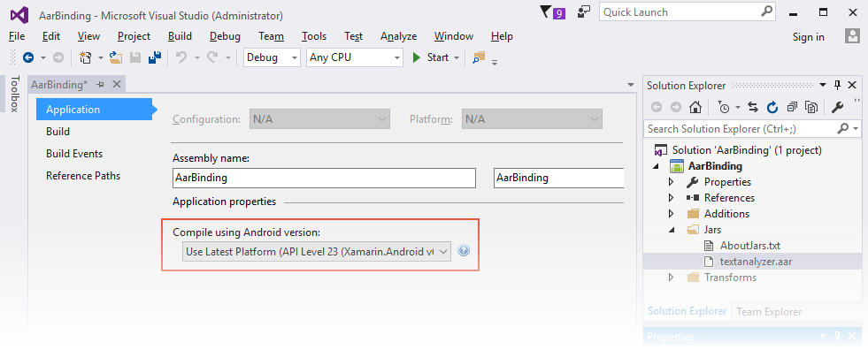Click the Save All toolbar icon
The image size is (868, 350).
pyautogui.click(x=155, y=57)
